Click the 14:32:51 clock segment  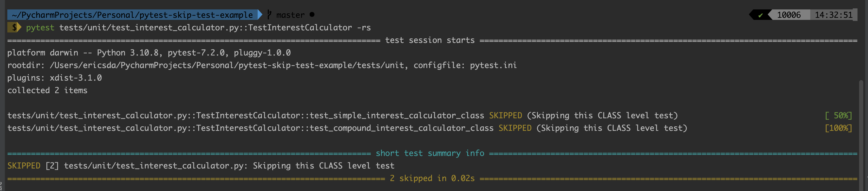tap(834, 15)
